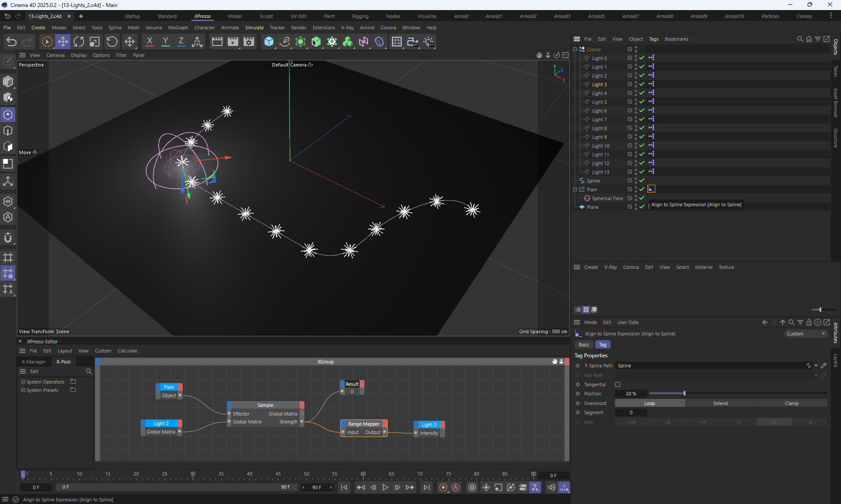The width and height of the screenshot is (841, 504).
Task: Switch to the X-Manager tab
Action: 34,362
